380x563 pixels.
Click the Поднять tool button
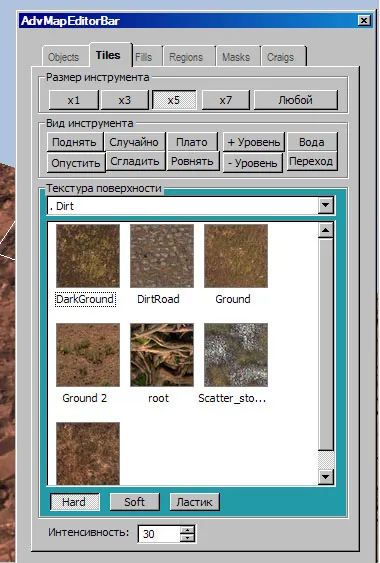click(x=74, y=142)
